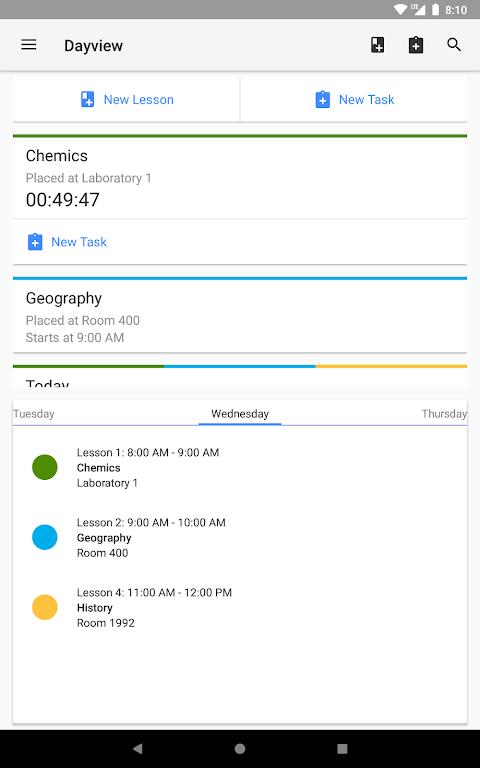Tap the New Lesson button
The width and height of the screenshot is (480, 768).
[x=127, y=99]
